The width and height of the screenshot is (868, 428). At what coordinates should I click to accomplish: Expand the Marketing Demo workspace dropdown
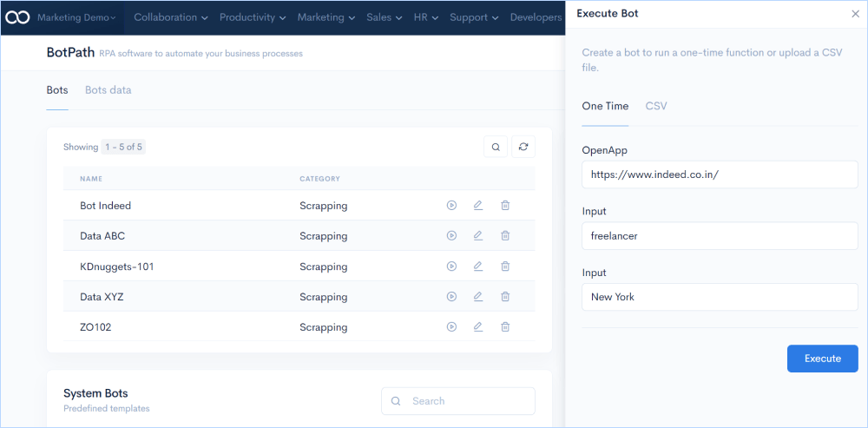[x=76, y=17]
